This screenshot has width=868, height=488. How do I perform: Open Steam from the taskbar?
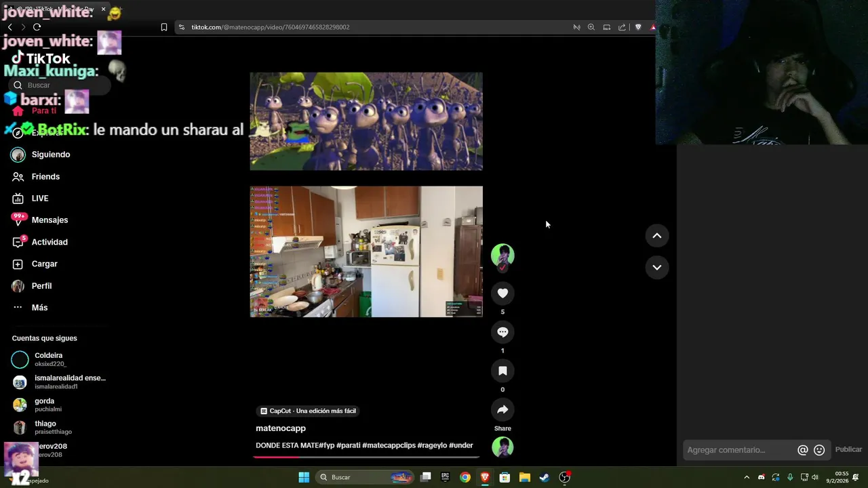[544, 477]
